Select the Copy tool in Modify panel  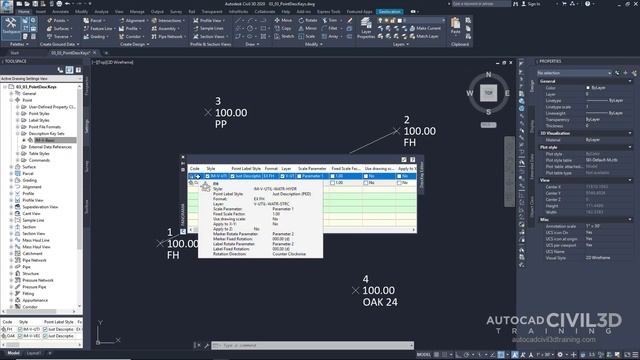tap(283, 28)
